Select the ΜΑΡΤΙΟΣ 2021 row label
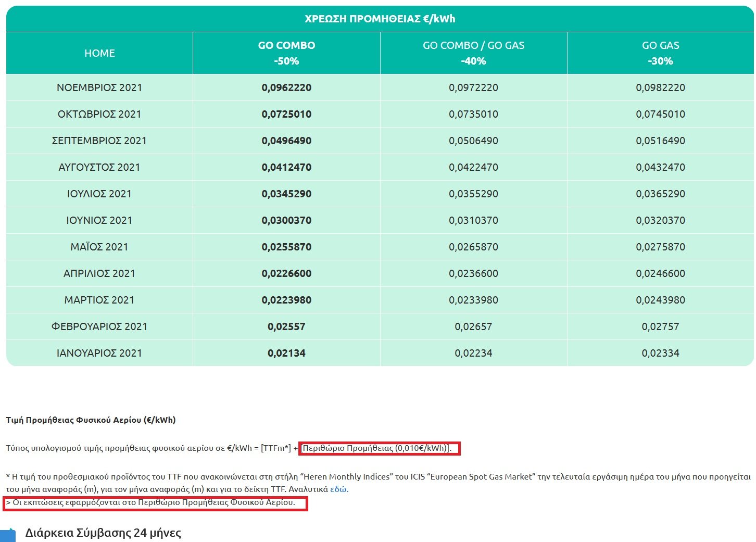This screenshot has width=756, height=542. pyautogui.click(x=99, y=300)
